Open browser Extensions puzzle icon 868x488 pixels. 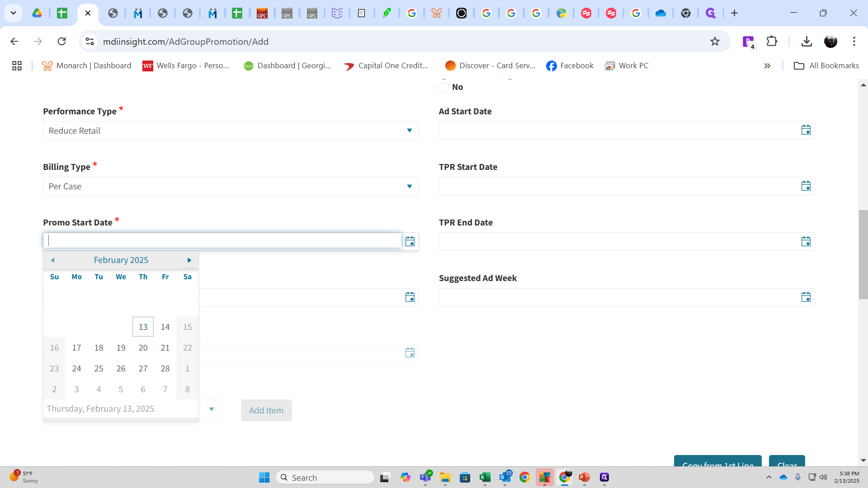click(772, 42)
